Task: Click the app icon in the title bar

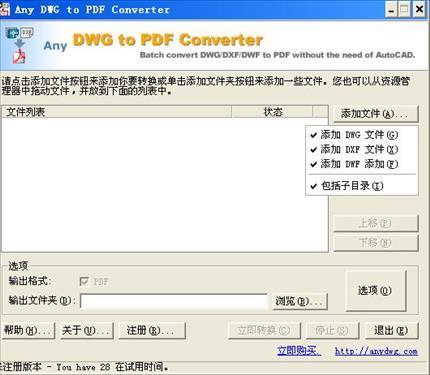Action: coord(5,9)
